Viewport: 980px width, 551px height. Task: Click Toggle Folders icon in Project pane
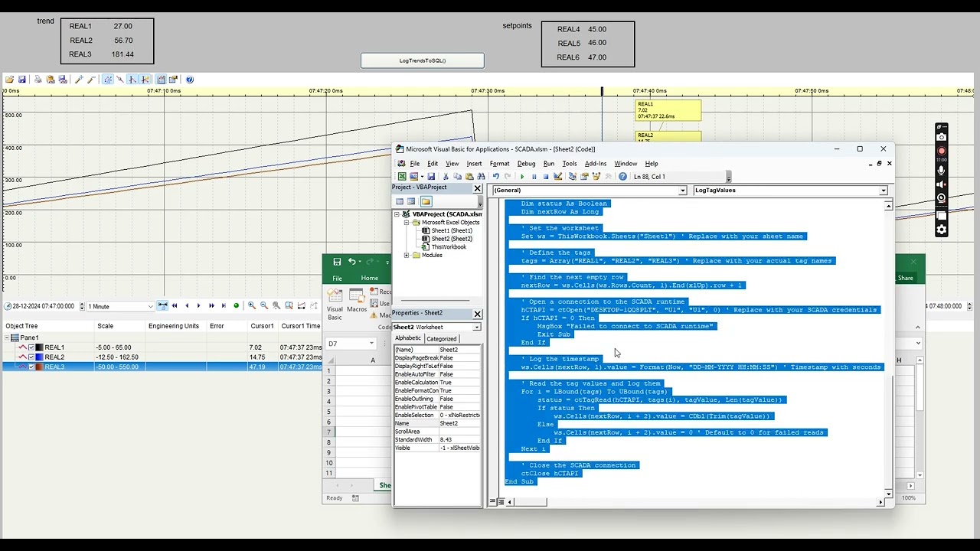click(x=426, y=201)
